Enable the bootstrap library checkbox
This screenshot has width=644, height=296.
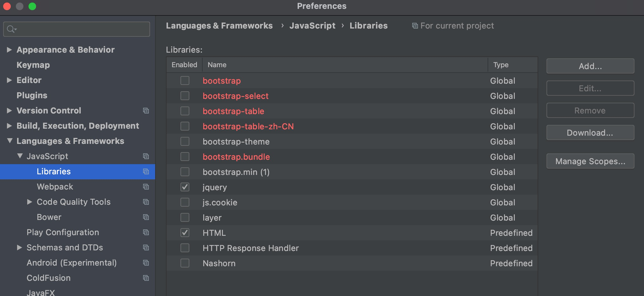[x=185, y=80]
